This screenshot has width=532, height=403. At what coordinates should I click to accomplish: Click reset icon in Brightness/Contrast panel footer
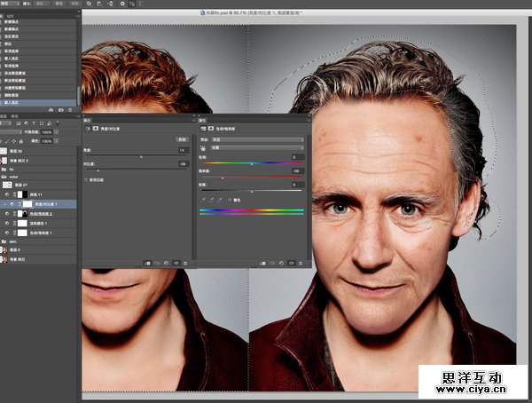(x=168, y=263)
